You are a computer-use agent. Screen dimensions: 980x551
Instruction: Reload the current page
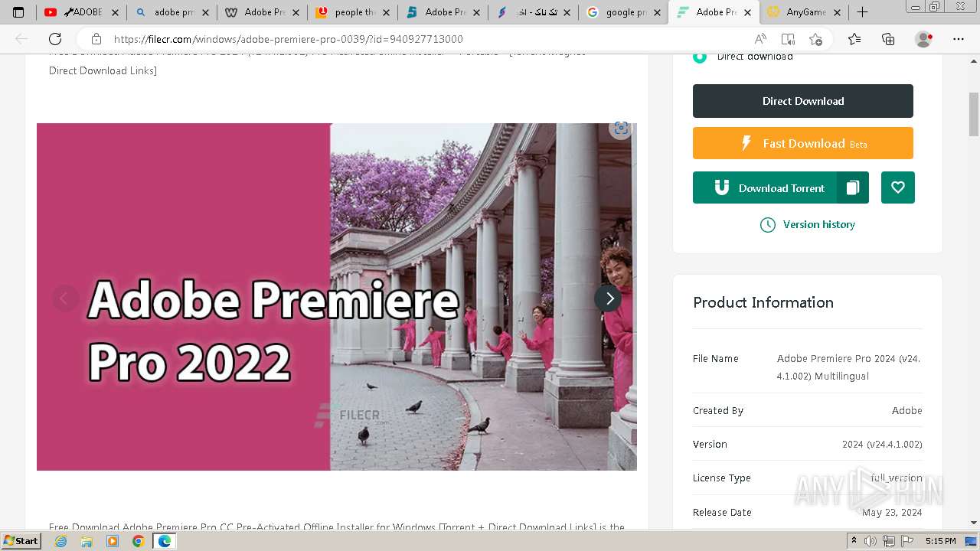tap(55, 39)
